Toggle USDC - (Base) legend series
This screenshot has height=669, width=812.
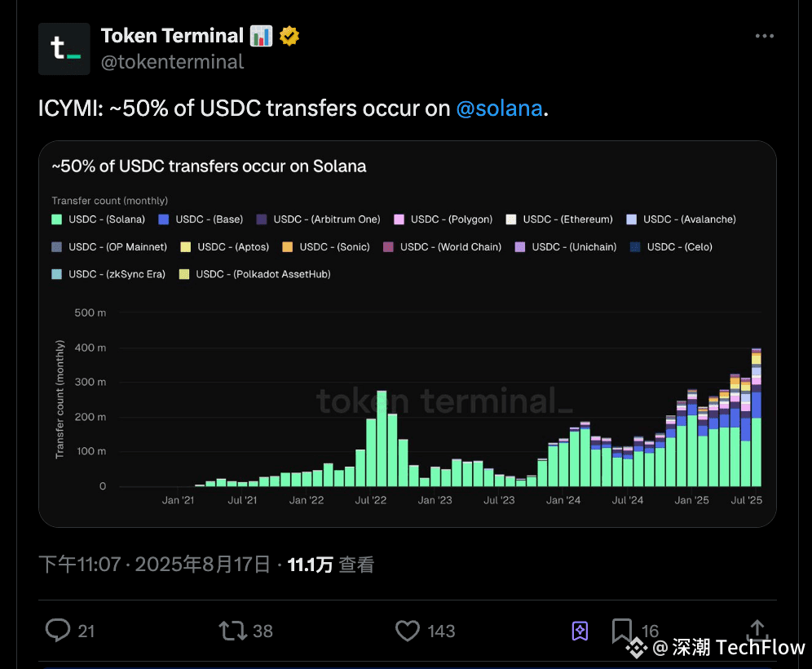pos(201,219)
